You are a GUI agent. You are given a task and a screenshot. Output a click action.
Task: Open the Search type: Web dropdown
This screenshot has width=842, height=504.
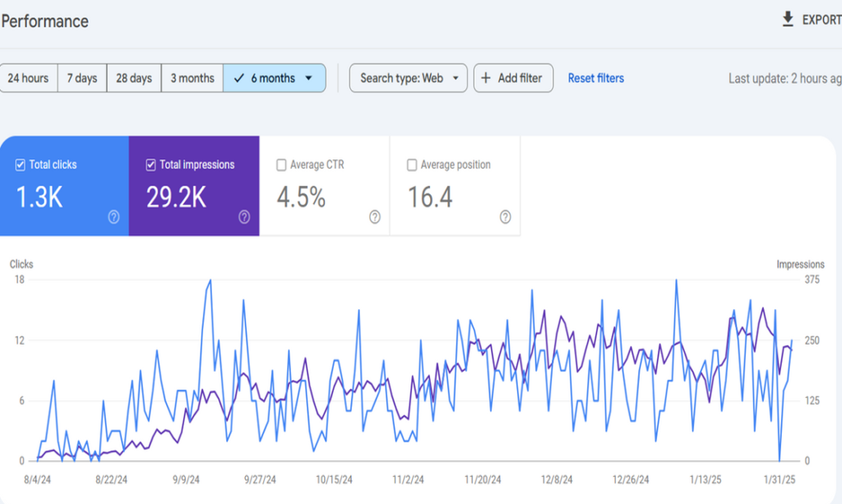click(408, 78)
